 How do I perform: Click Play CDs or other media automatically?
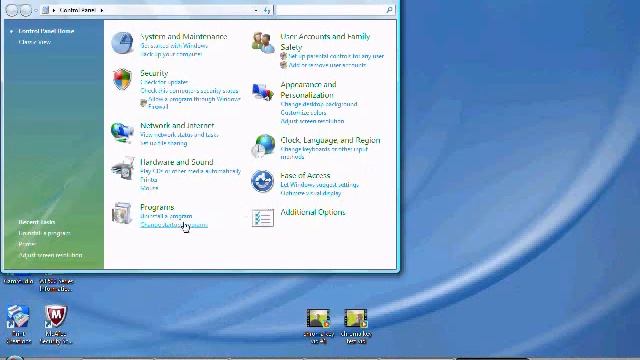coord(191,171)
